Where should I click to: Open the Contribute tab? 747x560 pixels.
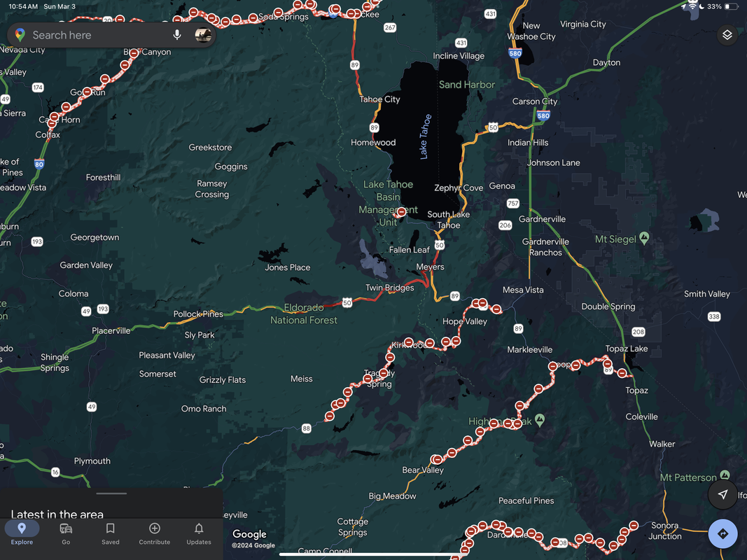coord(154,533)
